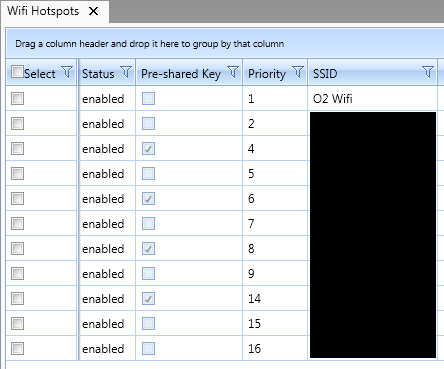Sort by the SSID column header
Viewport: 444px width, 369px height.
tap(325, 74)
